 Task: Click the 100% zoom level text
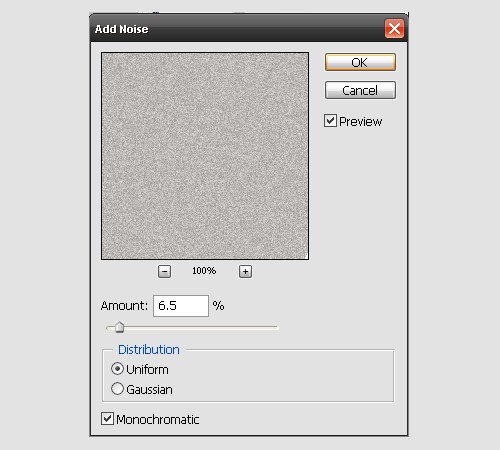click(204, 271)
